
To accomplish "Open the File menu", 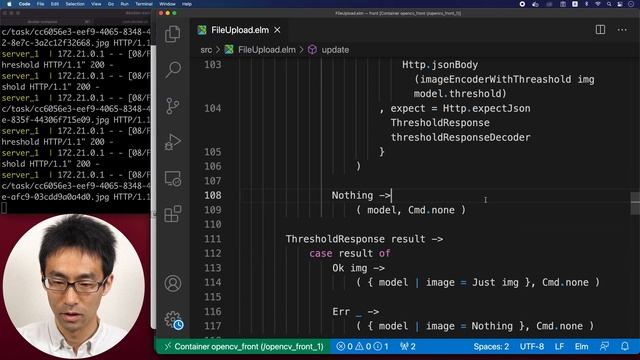I will point(40,4).
